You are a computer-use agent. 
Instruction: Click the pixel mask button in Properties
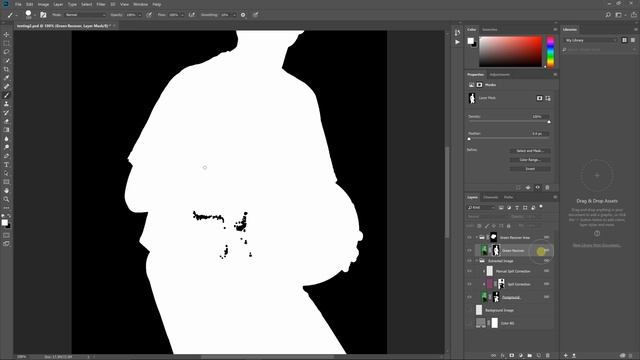click(540, 98)
